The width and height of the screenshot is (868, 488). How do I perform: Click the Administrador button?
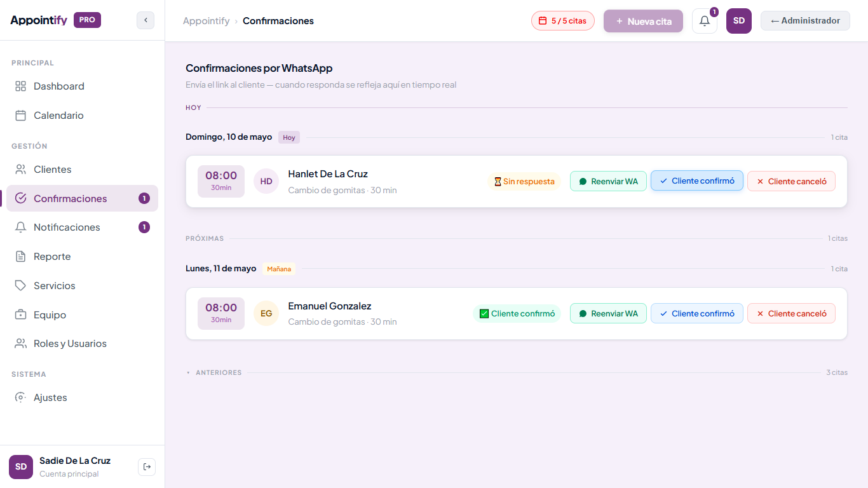[x=805, y=20]
